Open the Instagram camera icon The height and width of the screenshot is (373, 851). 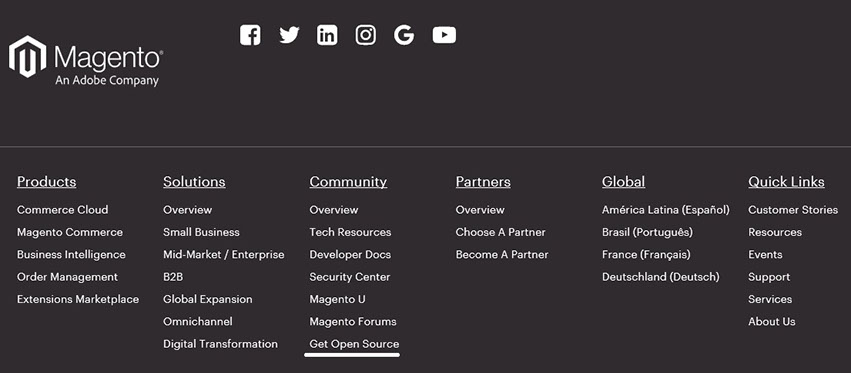(366, 35)
